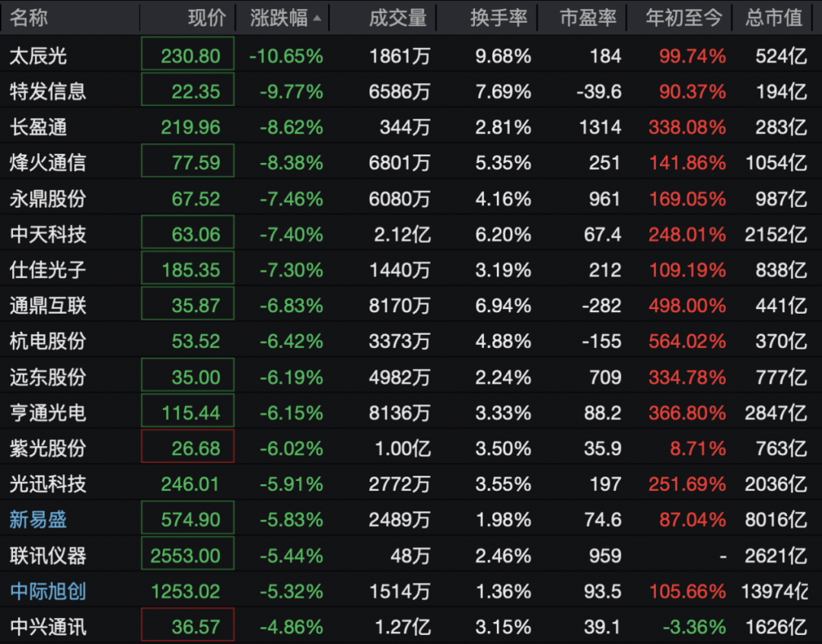Click the 230.80 price cell
This screenshot has width=822, height=644.
click(188, 53)
